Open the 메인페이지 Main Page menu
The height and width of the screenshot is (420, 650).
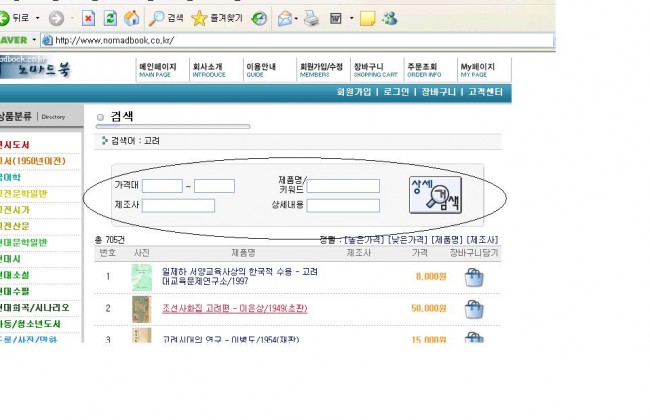click(x=155, y=69)
